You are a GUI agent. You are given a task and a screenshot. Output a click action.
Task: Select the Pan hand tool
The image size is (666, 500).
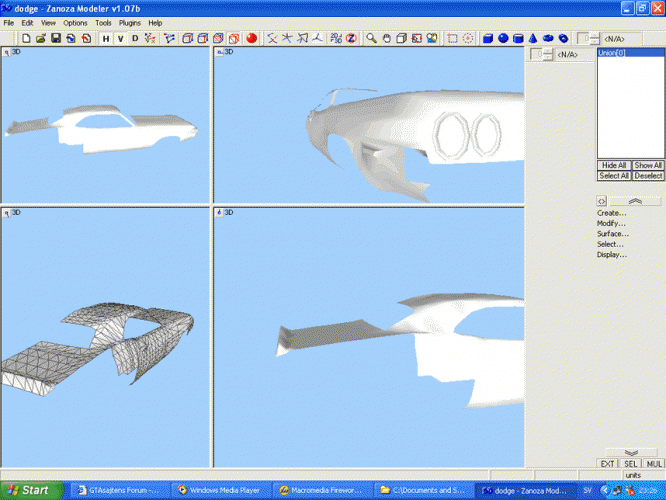point(386,38)
